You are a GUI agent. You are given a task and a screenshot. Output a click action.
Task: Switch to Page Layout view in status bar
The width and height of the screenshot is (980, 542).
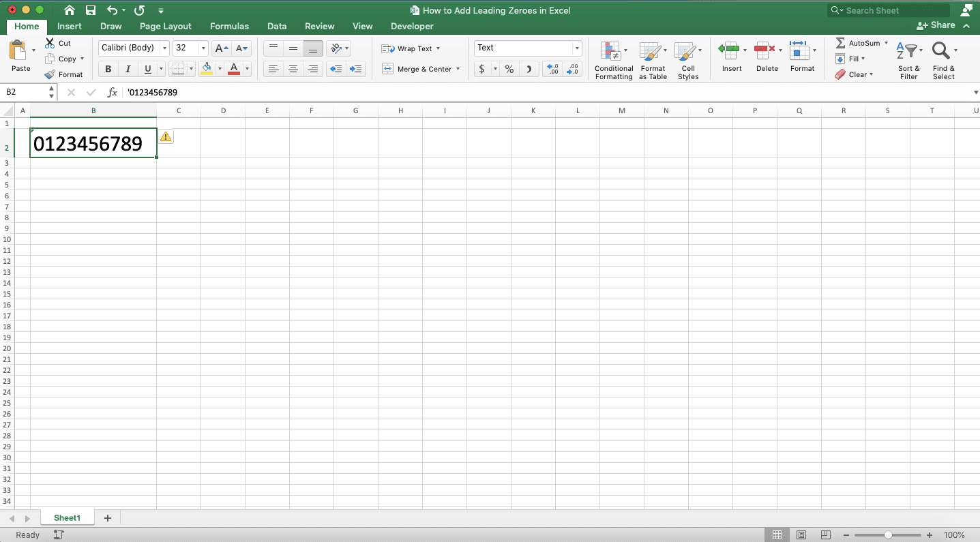(801, 535)
